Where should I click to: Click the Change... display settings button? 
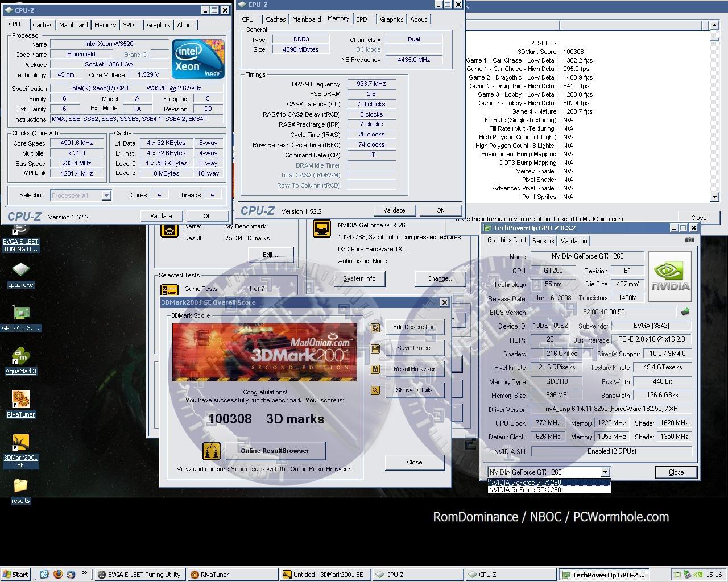click(440, 279)
